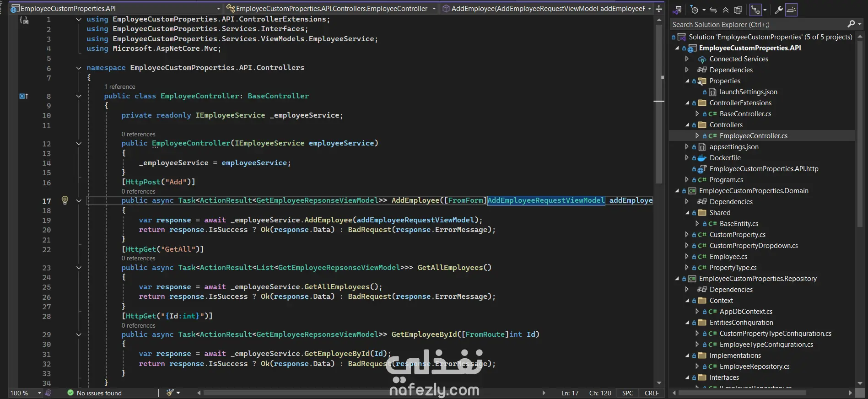
Task: Click the Pending Changes Filter clock icon
Action: click(x=695, y=10)
